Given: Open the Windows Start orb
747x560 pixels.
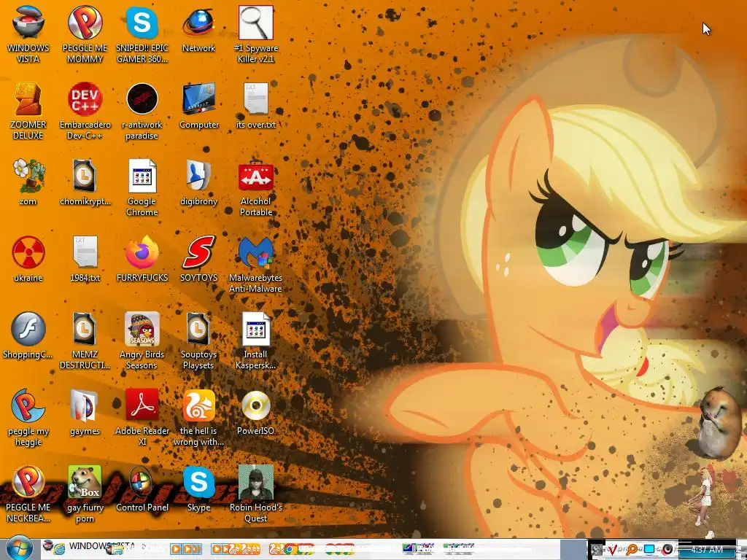Looking at the screenshot, I should 19,549.
